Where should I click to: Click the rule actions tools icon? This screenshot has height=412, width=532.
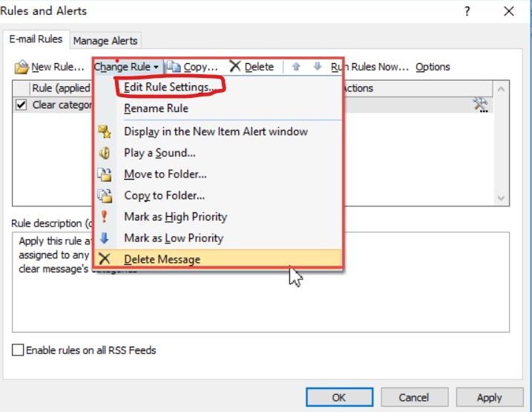coord(480,105)
